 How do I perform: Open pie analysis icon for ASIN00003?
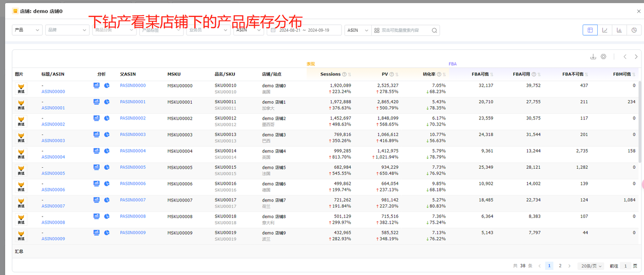(x=107, y=135)
